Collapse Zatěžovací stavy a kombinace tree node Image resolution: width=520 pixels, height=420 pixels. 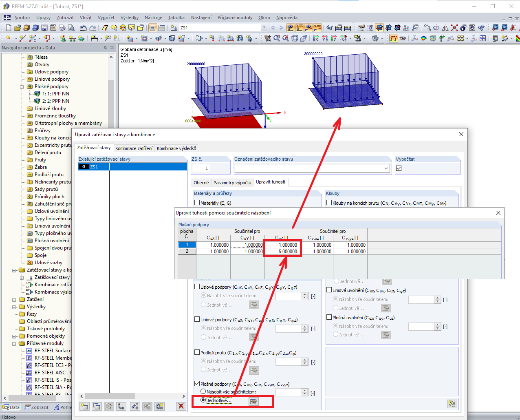click(x=14, y=270)
